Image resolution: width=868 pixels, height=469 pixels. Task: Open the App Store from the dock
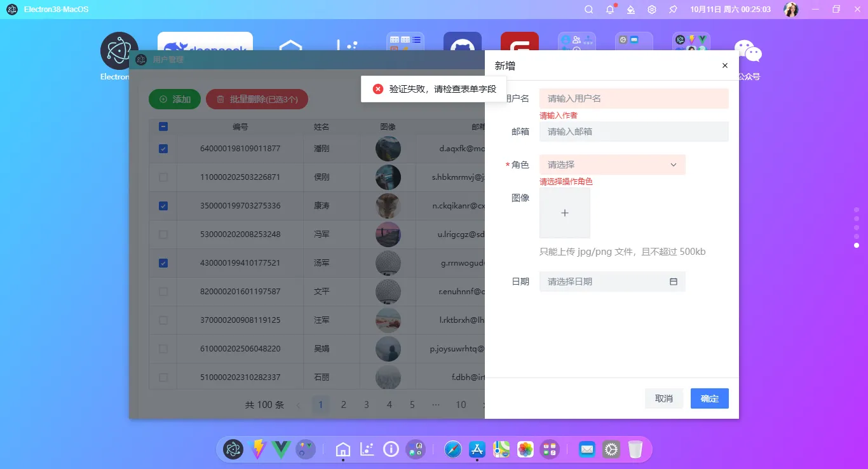tap(477, 449)
